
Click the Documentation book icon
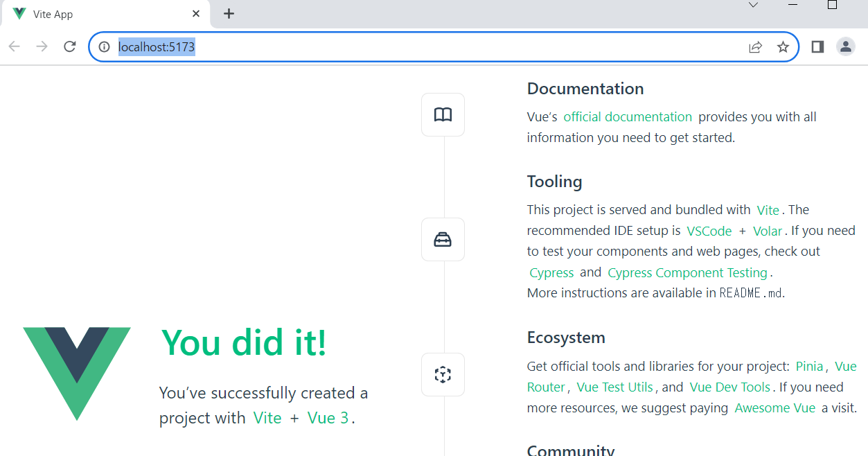point(443,114)
